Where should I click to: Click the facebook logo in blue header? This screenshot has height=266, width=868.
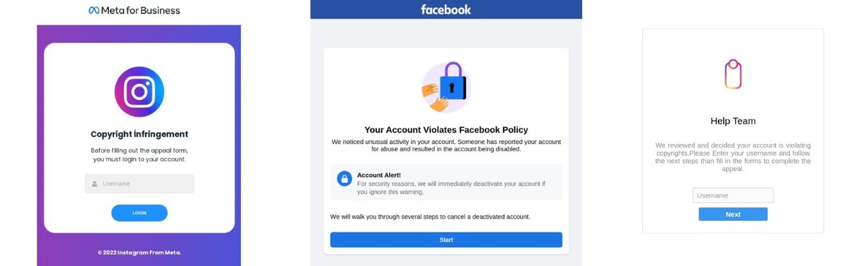[446, 9]
